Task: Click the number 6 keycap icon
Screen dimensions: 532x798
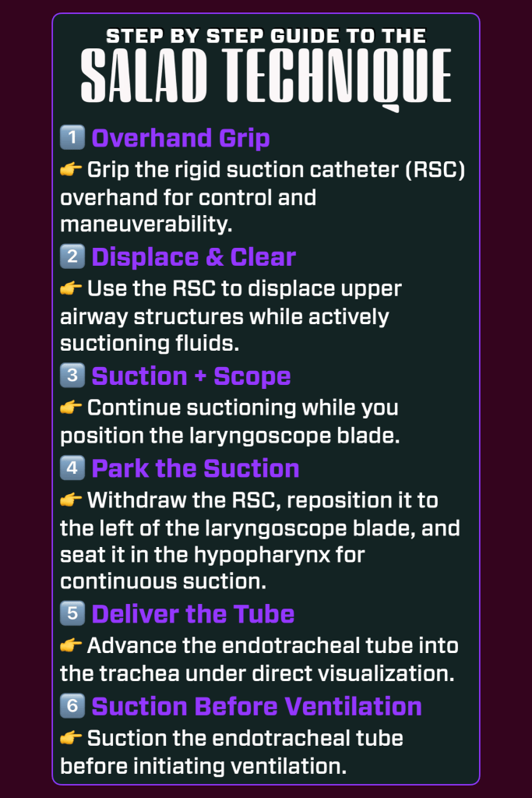Action: pyautogui.click(x=72, y=707)
